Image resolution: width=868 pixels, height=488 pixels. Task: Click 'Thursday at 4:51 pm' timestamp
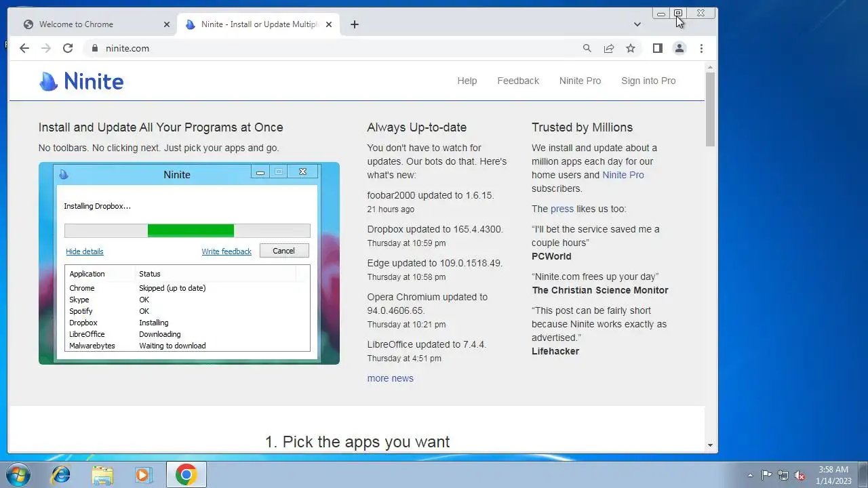coord(404,359)
